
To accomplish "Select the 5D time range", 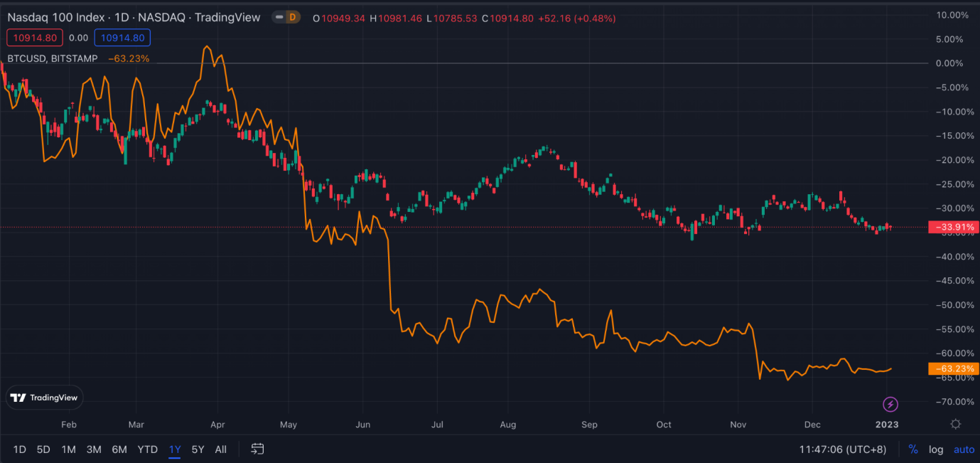I will 43,449.
